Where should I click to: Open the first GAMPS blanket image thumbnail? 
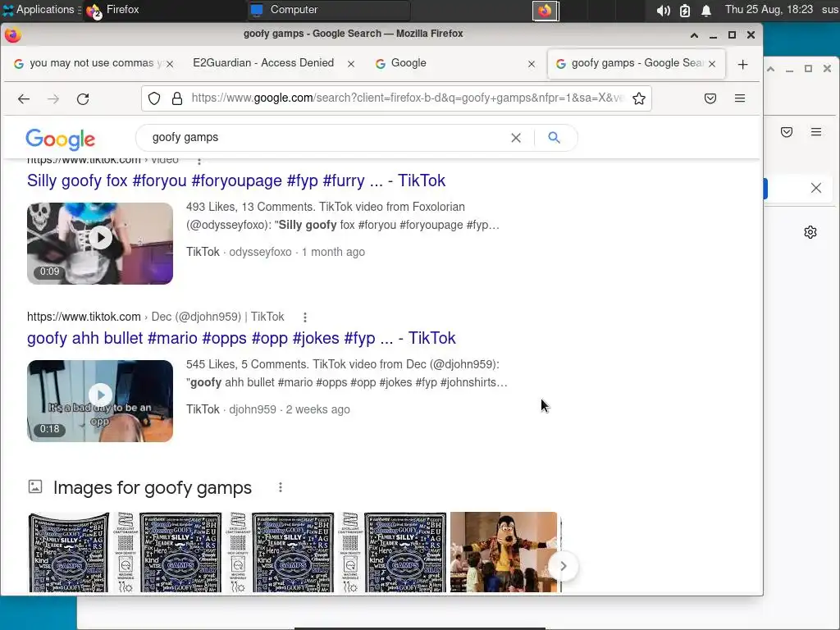coord(68,552)
